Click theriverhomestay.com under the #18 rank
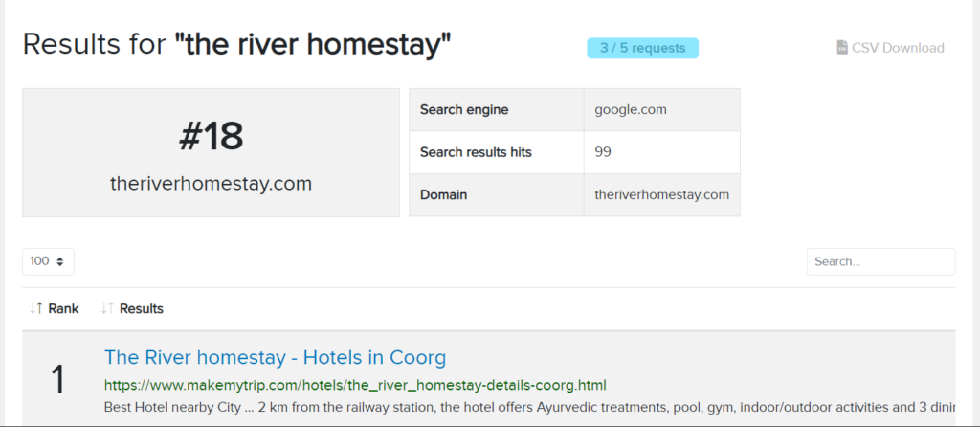 (211, 184)
